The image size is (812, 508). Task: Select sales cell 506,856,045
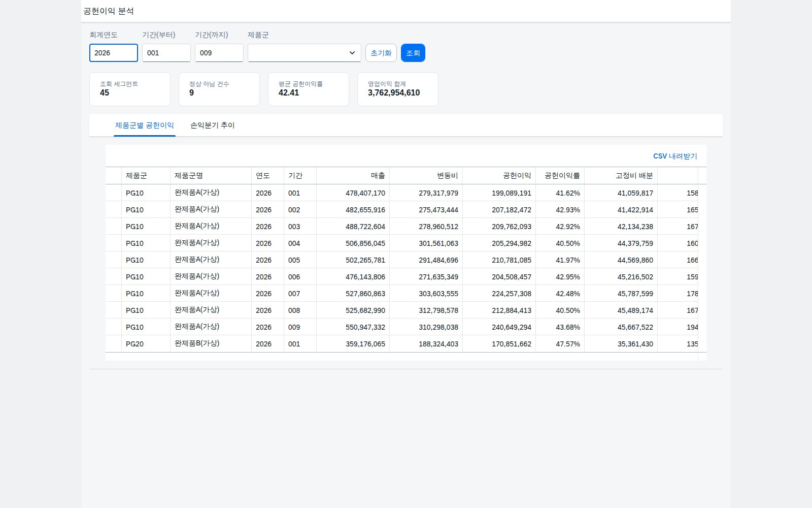pyautogui.click(x=353, y=243)
